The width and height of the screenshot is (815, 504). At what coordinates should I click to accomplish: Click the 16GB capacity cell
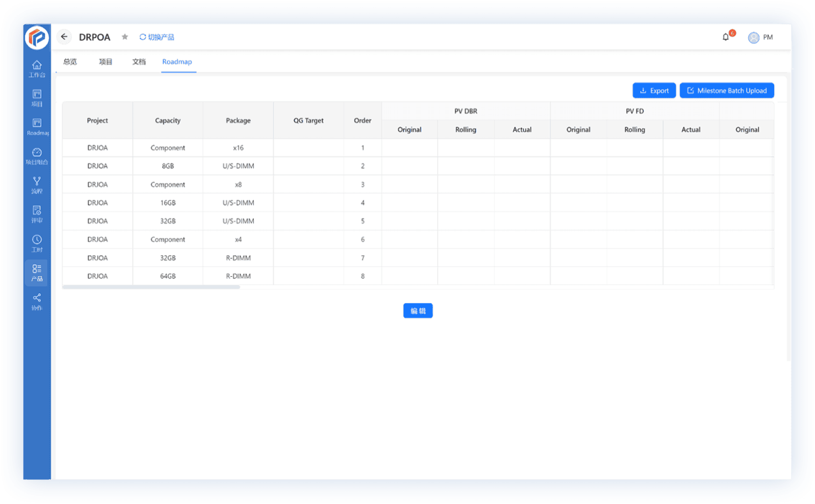(x=168, y=203)
